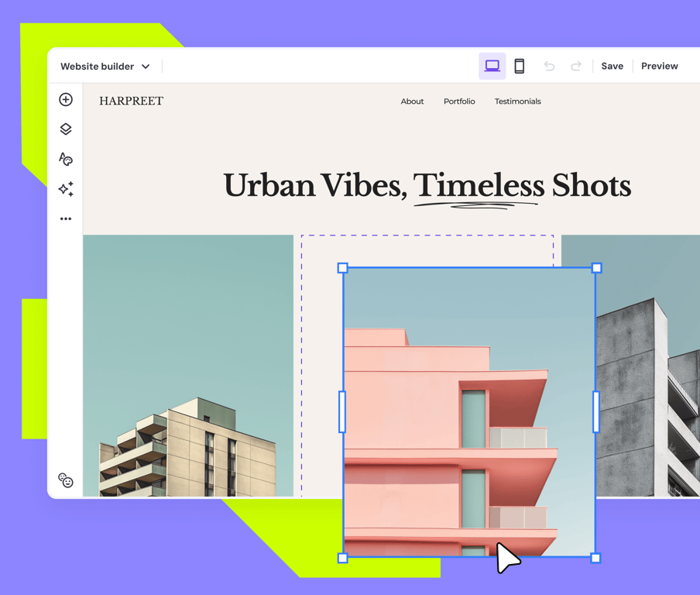Viewport: 700px width, 595px height.
Task: Click the feedback smiley faces icon
Action: (66, 480)
